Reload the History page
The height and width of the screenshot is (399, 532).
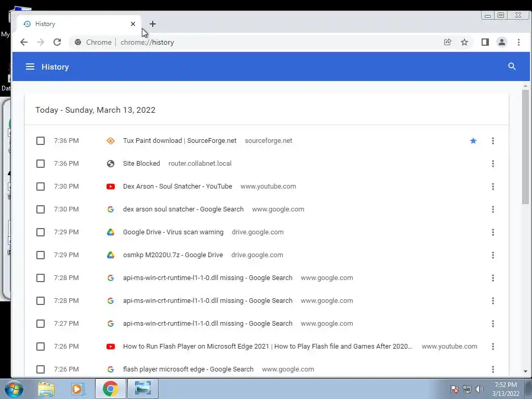pyautogui.click(x=57, y=42)
